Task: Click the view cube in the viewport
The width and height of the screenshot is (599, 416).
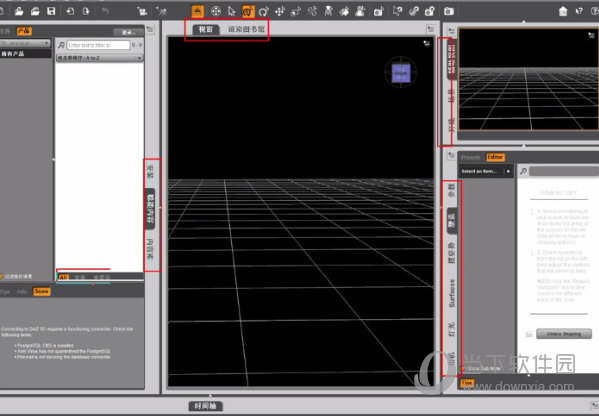Action: point(401,73)
